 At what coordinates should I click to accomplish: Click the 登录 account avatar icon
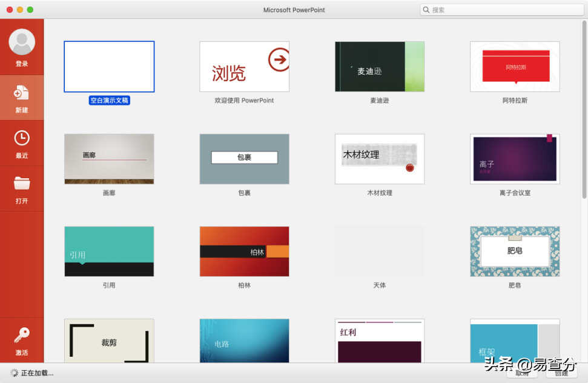point(22,42)
